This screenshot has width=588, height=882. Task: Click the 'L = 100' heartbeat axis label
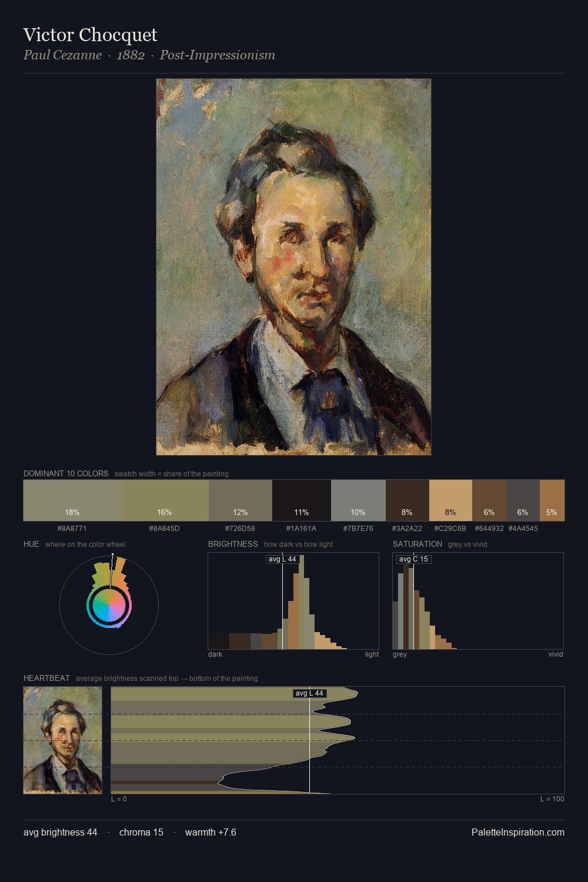pos(552,799)
